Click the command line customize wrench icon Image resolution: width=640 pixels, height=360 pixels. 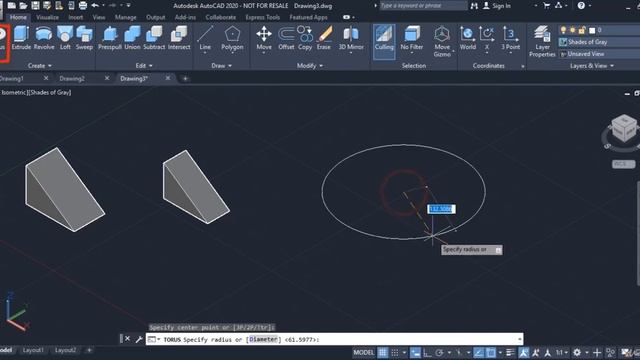[x=139, y=339]
